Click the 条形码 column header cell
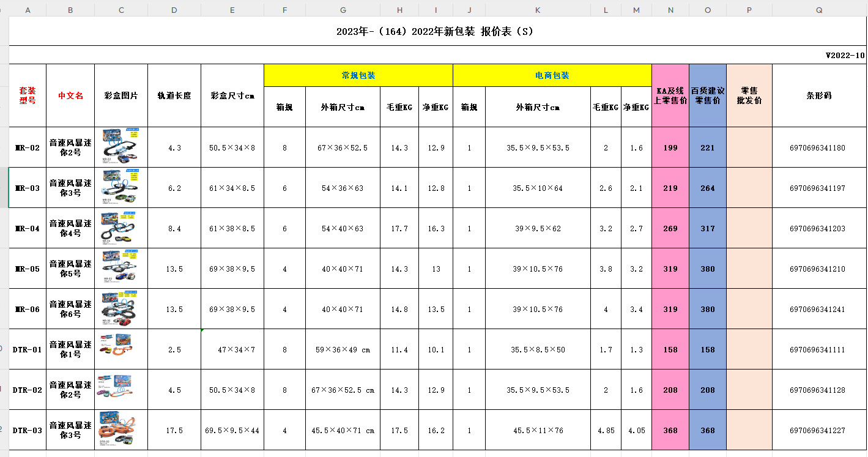 pyautogui.click(x=819, y=95)
